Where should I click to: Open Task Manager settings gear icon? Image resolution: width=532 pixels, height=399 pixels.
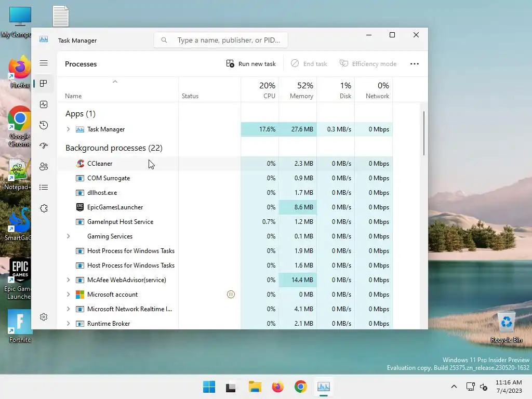[44, 317]
